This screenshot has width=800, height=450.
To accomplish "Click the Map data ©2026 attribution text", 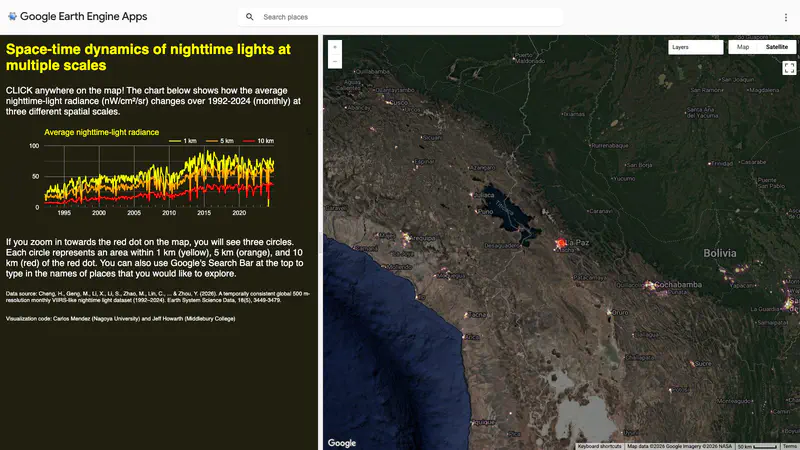I will click(679, 446).
